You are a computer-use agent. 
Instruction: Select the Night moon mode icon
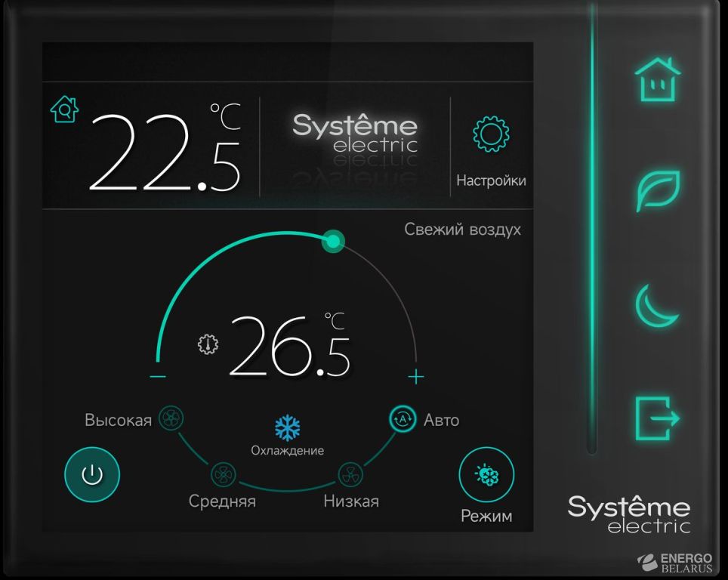pyautogui.click(x=656, y=307)
